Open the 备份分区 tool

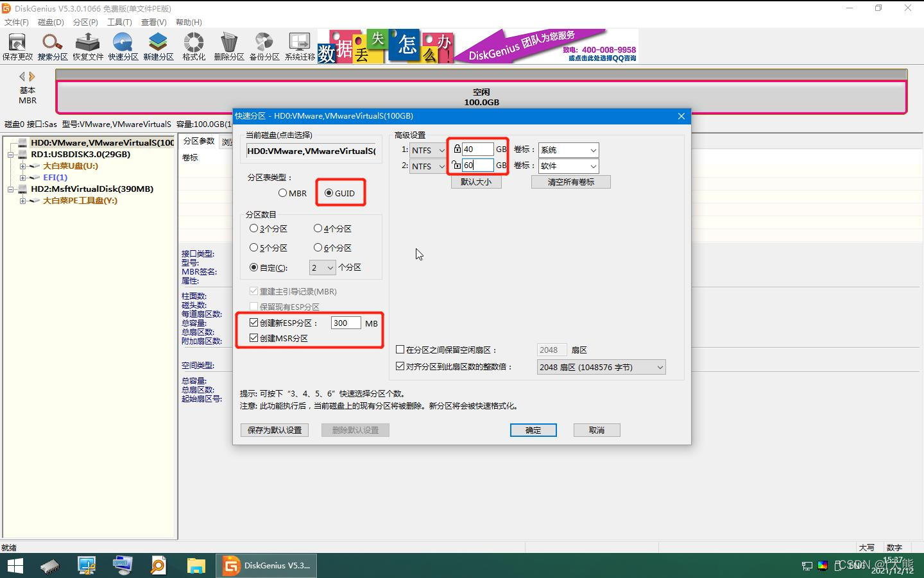click(x=264, y=47)
